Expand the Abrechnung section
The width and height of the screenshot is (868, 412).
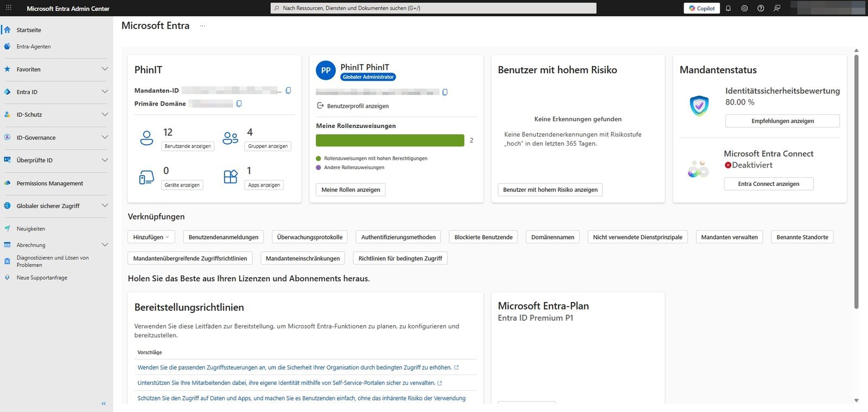click(105, 245)
